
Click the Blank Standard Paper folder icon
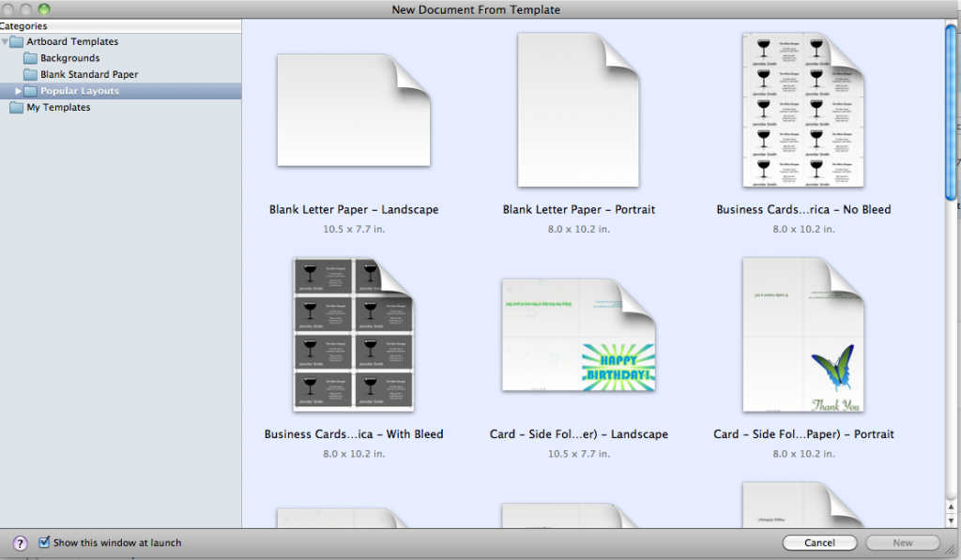tap(31, 75)
